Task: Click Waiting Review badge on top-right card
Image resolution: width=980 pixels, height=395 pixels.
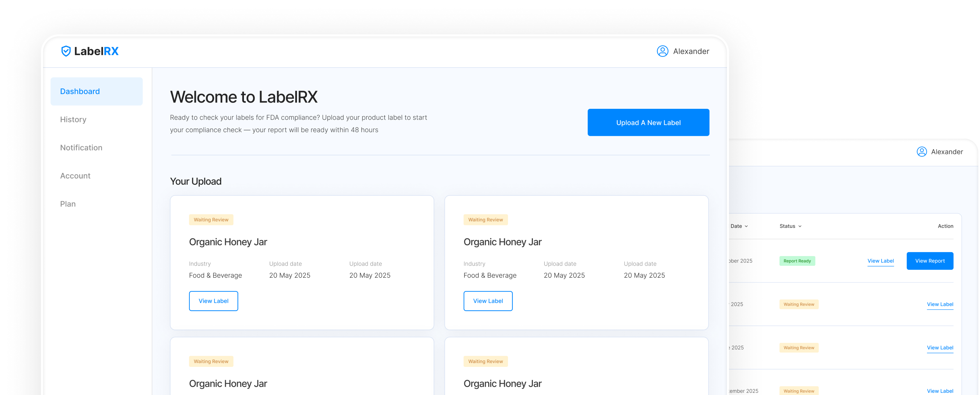Action: [485, 220]
